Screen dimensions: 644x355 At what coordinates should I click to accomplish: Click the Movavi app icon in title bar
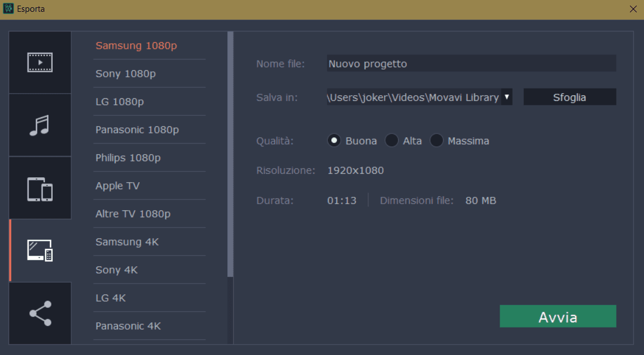click(x=9, y=9)
